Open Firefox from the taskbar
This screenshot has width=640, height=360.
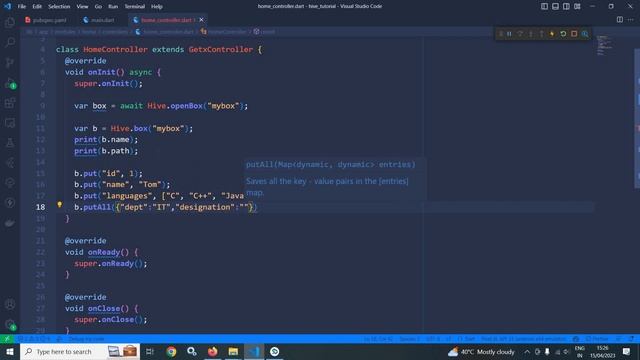(x=213, y=351)
